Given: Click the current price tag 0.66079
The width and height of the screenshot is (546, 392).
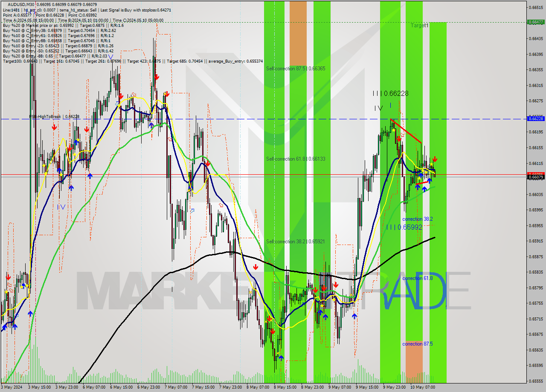Looking at the screenshot, I should click(x=536, y=177).
